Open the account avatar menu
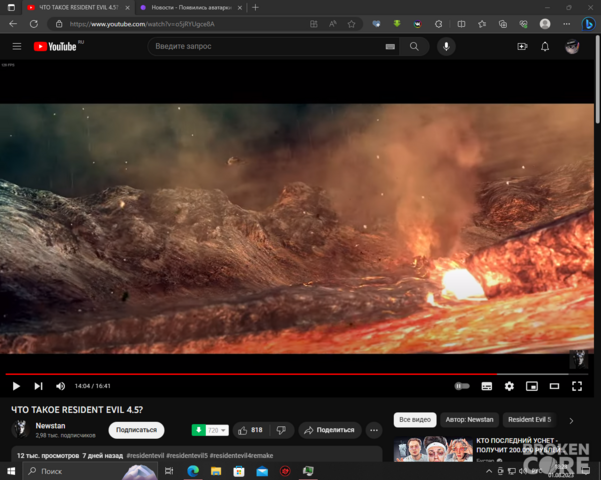Screen dimensions: 601x480 (x=572, y=46)
